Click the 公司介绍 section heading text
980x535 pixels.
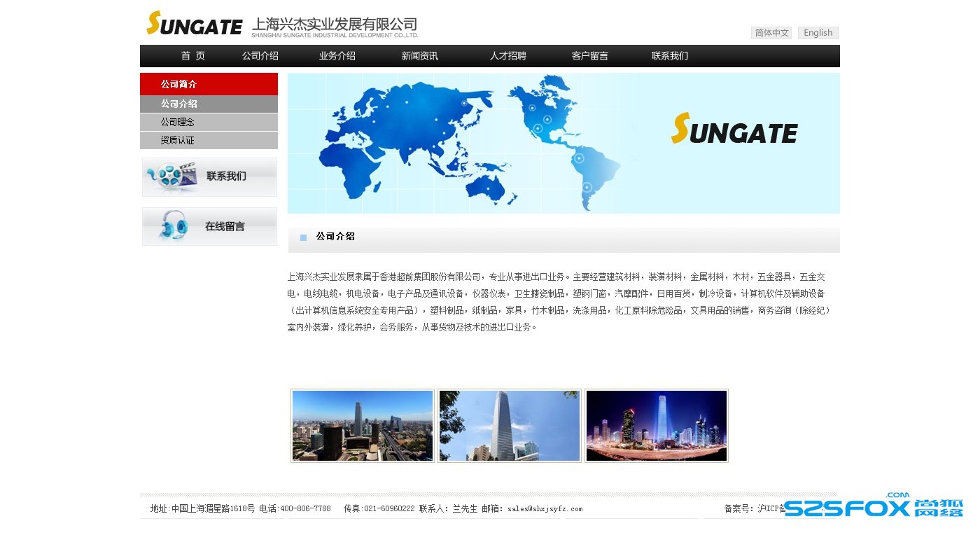[x=335, y=237]
